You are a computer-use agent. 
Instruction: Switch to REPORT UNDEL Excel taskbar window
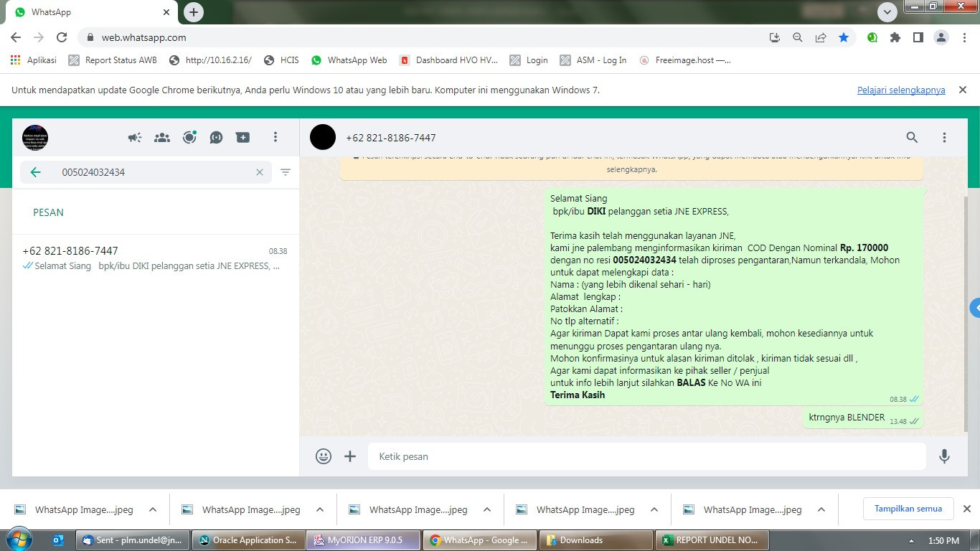click(x=712, y=540)
